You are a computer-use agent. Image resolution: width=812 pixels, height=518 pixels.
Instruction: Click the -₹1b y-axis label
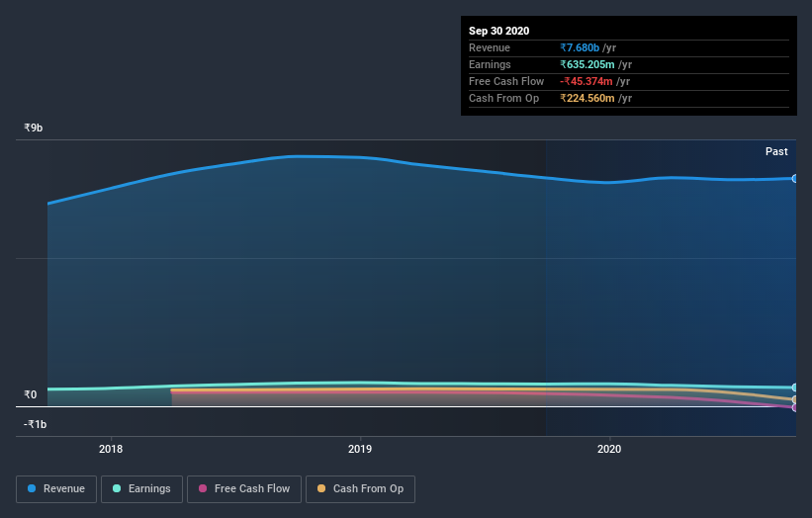coord(35,424)
